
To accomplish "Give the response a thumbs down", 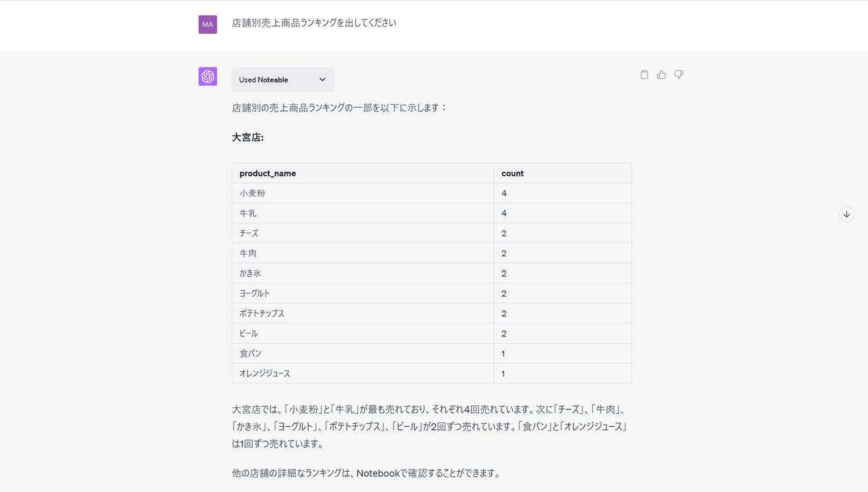I will 678,75.
